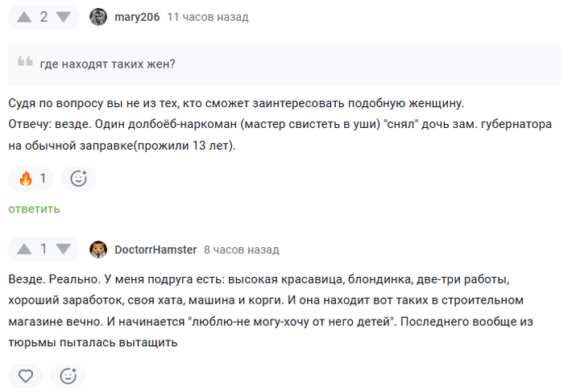Add an emoji reaction to mary206's comment
This screenshot has height=392, width=564.
[78, 179]
